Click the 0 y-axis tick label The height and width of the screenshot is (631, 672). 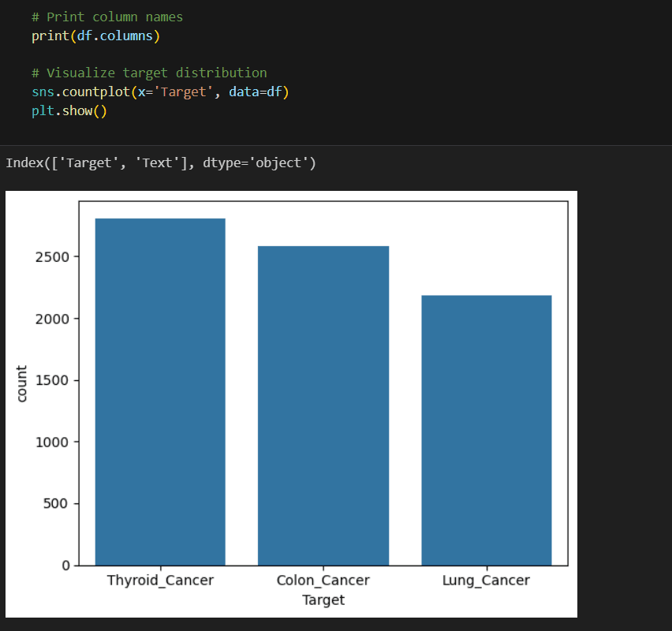coord(65,566)
